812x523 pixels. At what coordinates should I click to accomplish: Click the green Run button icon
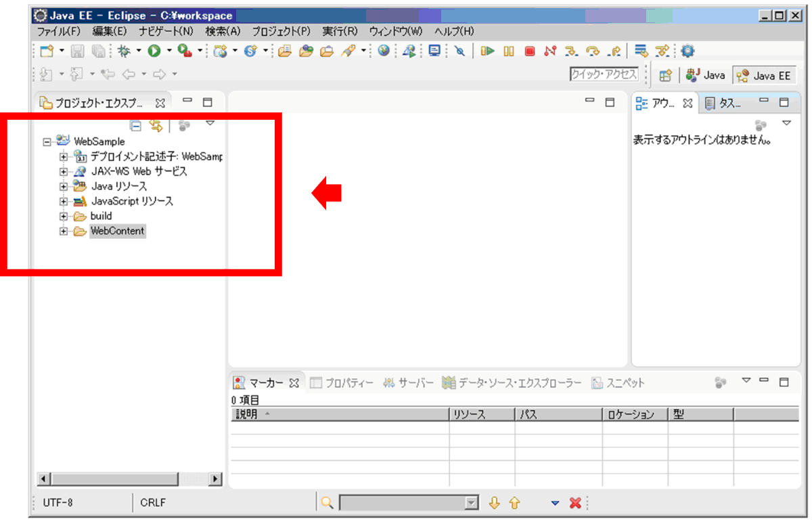(x=154, y=51)
